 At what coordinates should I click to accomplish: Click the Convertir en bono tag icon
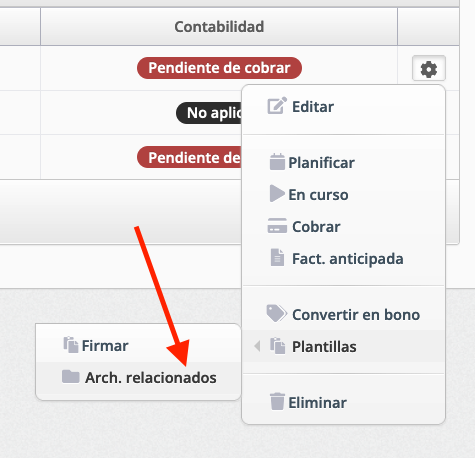pos(276,313)
